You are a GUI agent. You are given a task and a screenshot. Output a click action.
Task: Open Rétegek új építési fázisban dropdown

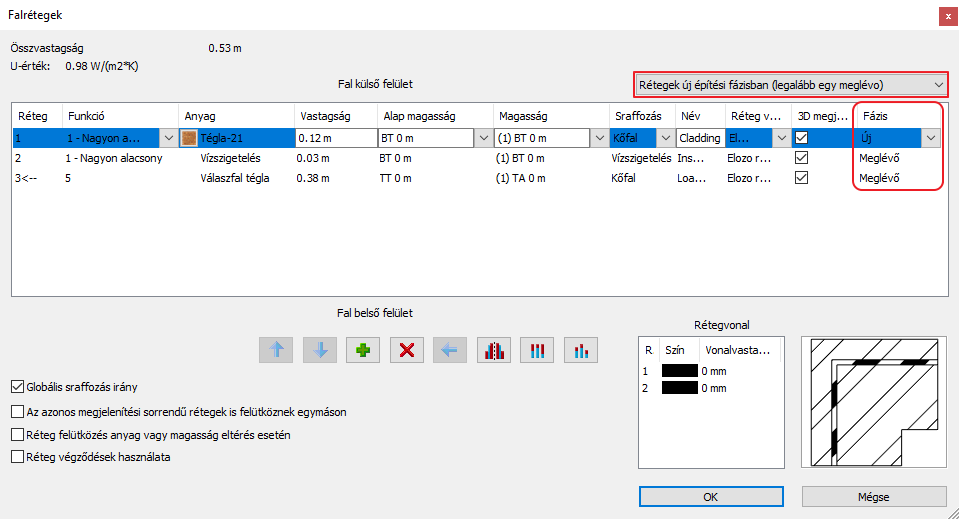pos(791,85)
